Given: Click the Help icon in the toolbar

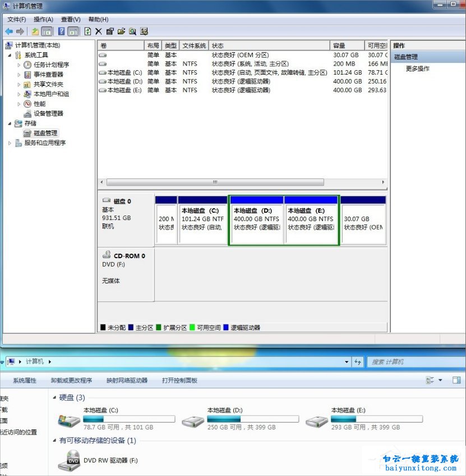Looking at the screenshot, I should pos(61,31).
